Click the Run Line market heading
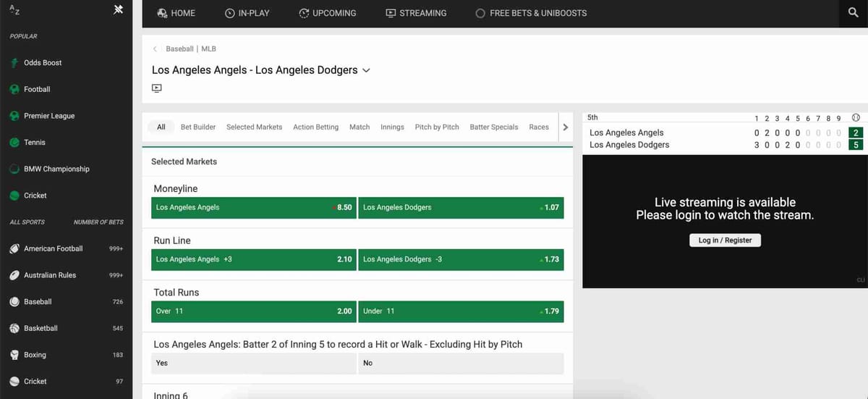The image size is (868, 399). pyautogui.click(x=172, y=240)
